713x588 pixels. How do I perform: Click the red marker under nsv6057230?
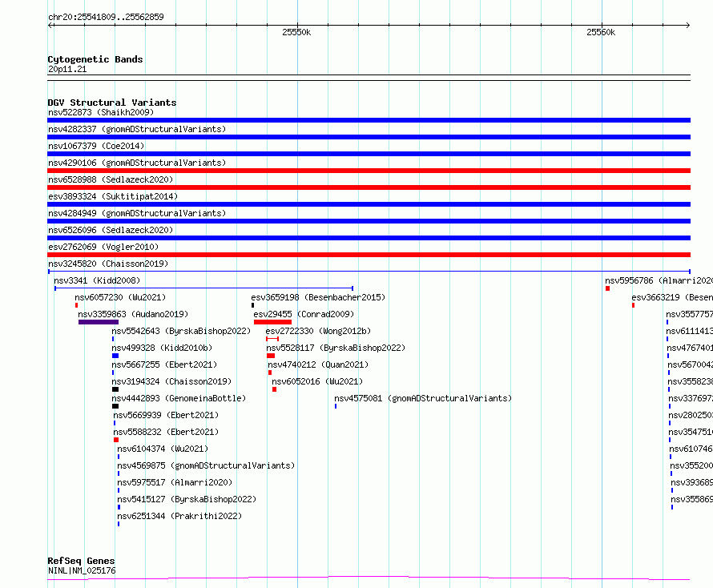[76, 305]
